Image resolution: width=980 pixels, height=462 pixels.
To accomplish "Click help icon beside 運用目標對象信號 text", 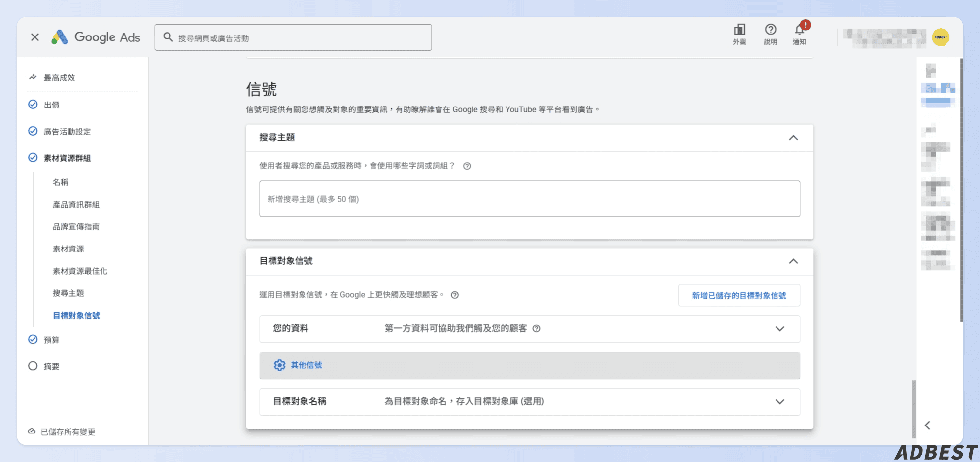I will [455, 295].
